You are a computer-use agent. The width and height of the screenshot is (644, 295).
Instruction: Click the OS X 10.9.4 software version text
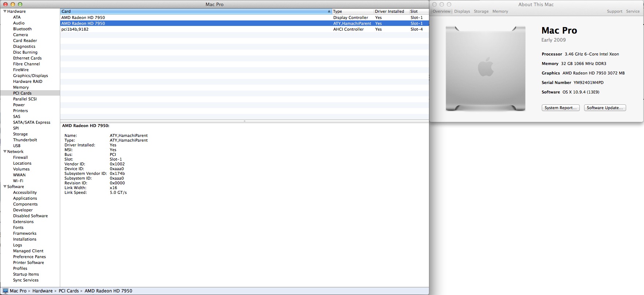(581, 92)
